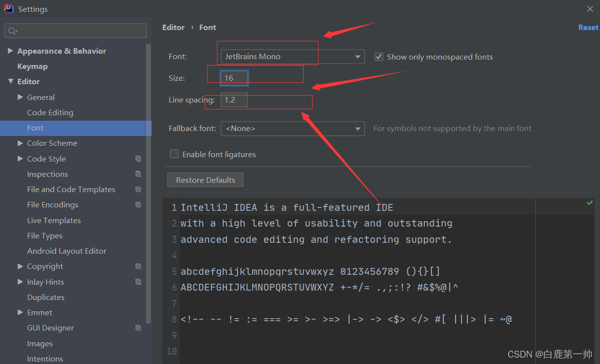Open the Fallback font dropdown
Viewport: 600px width, 364px height.
tap(293, 129)
